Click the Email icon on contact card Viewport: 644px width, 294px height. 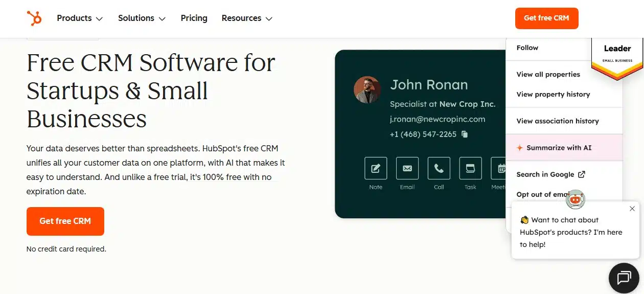click(x=407, y=168)
